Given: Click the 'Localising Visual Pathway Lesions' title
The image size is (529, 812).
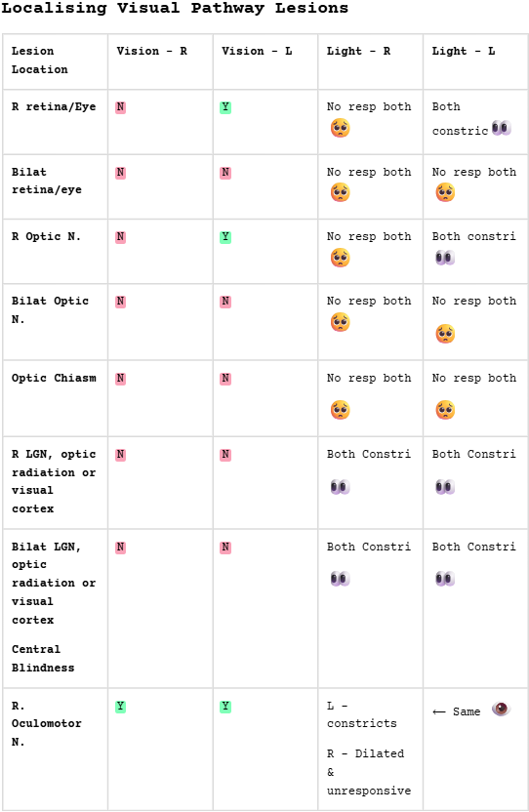Looking at the screenshot, I should (x=175, y=8).
